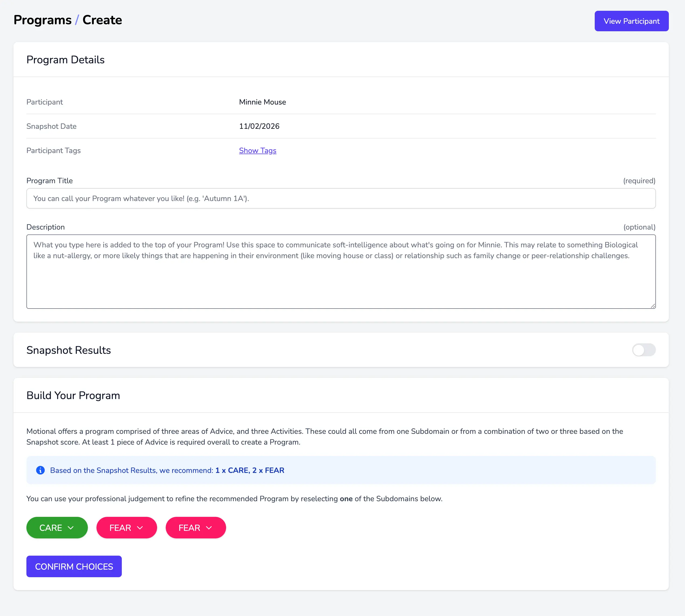Screen dimensions: 685x616
Task: Grab the Description box resize handle
Action: pyautogui.click(x=652, y=306)
